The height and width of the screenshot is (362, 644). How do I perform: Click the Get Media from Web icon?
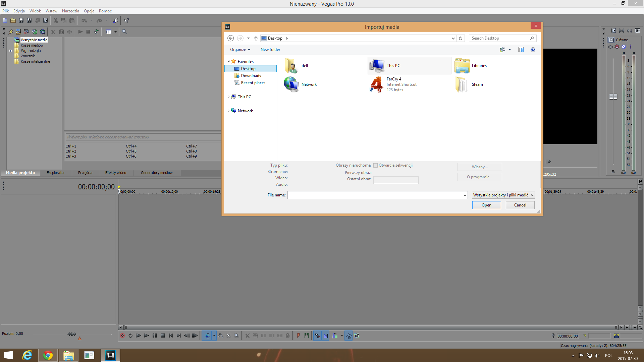[43, 32]
